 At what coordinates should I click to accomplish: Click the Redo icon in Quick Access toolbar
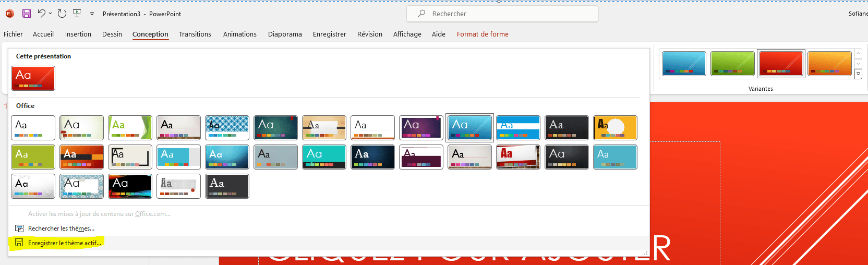tap(62, 14)
